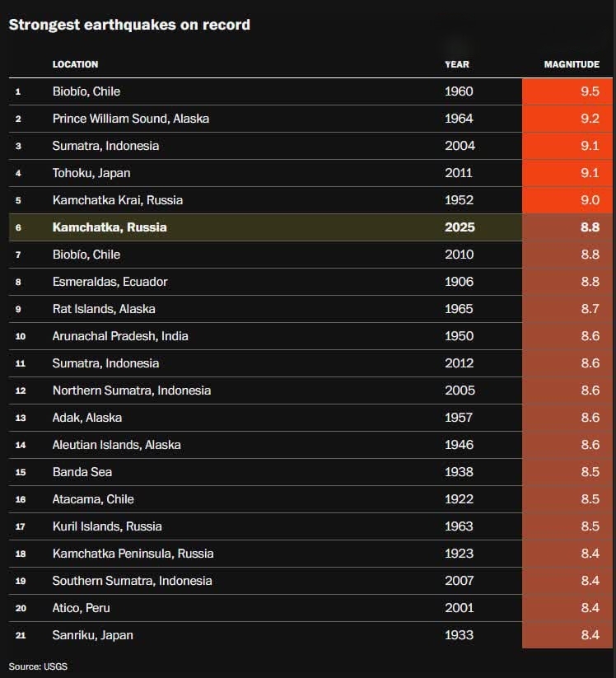Click the Source: USGS text
This screenshot has height=678, width=616.
[38, 666]
